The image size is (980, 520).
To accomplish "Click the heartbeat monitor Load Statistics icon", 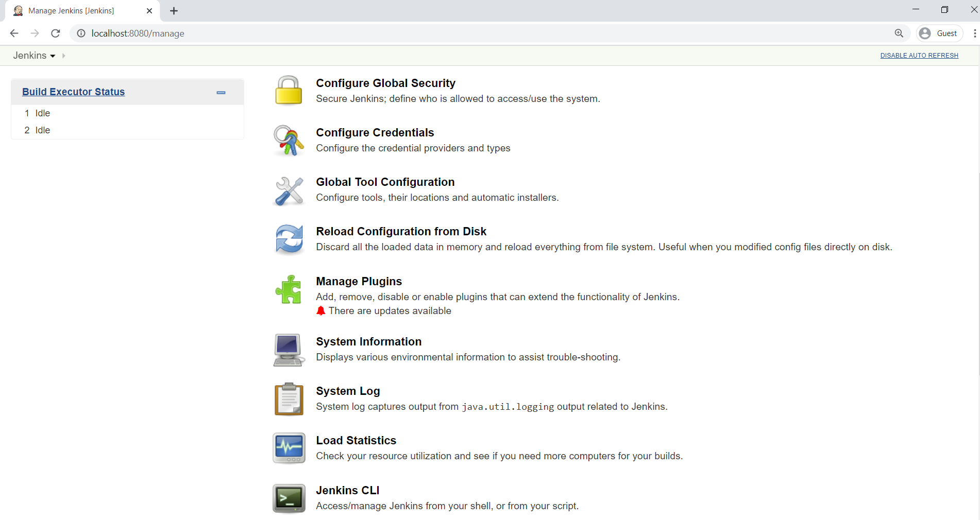I will 289,448.
